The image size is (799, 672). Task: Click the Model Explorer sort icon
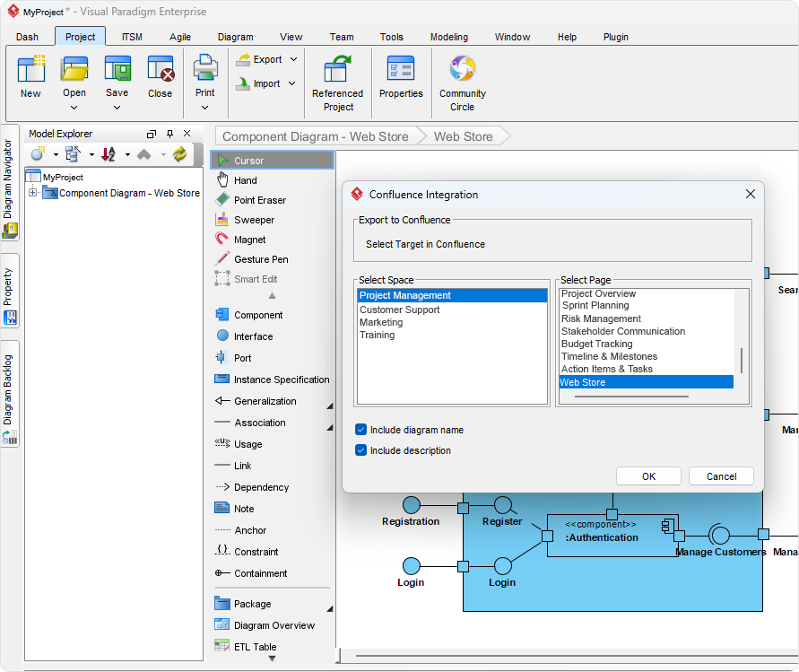click(x=109, y=154)
